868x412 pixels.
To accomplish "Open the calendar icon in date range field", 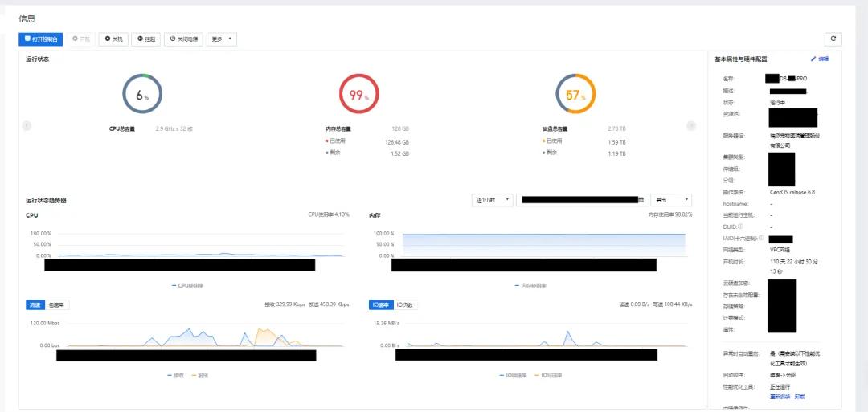I will tap(641, 199).
